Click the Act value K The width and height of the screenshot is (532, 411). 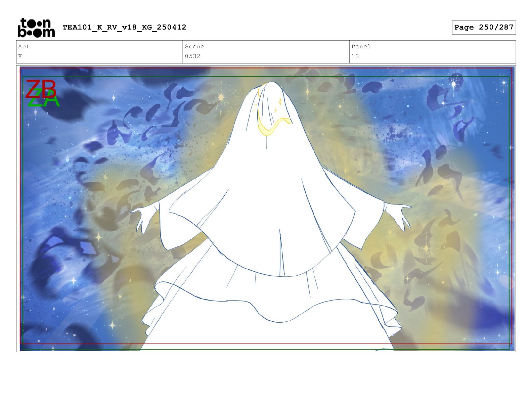tap(20, 56)
